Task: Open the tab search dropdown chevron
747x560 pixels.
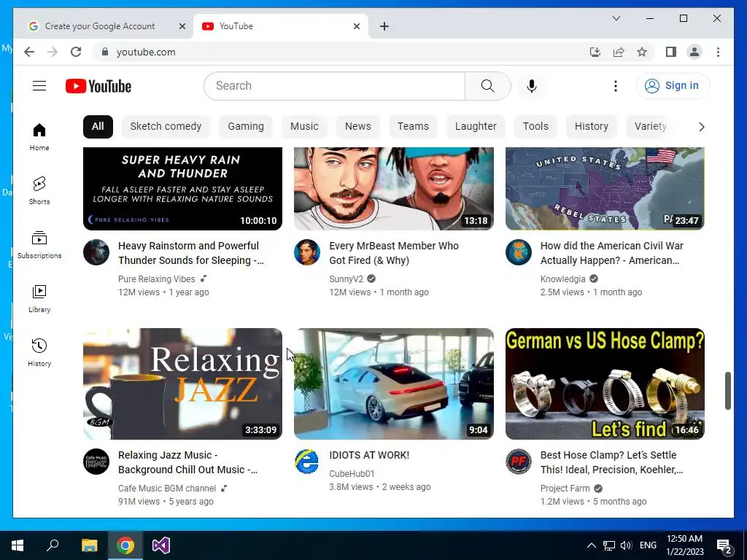Action: point(616,18)
